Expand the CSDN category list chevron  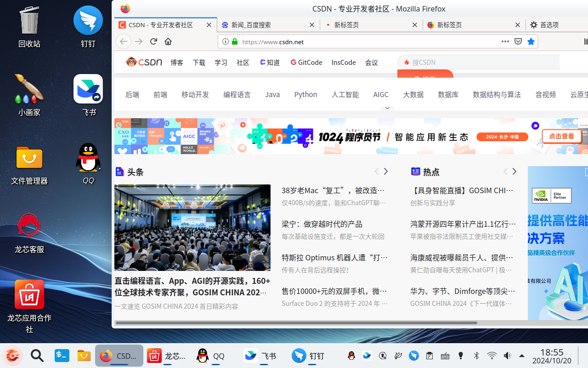(x=387, y=109)
